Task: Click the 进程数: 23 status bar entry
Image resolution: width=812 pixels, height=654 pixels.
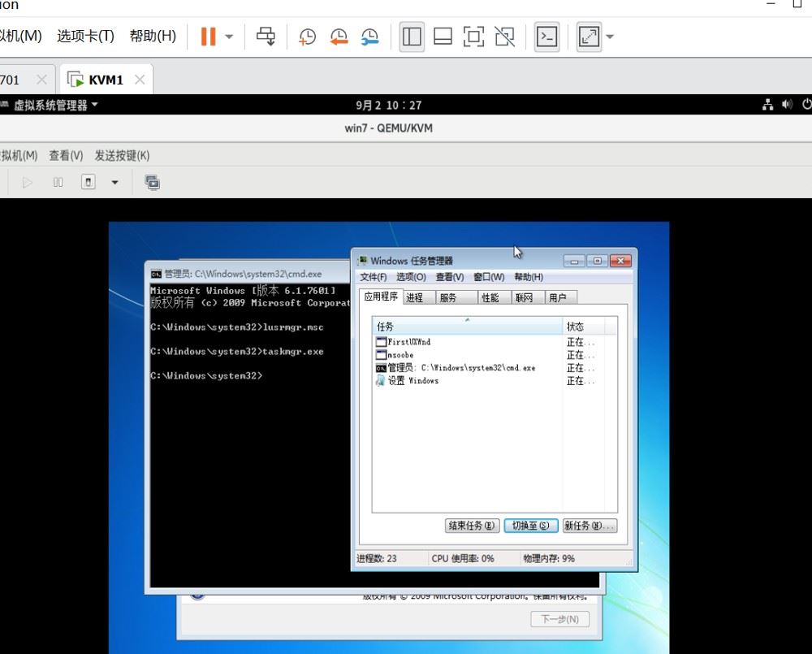Action: [x=377, y=559]
